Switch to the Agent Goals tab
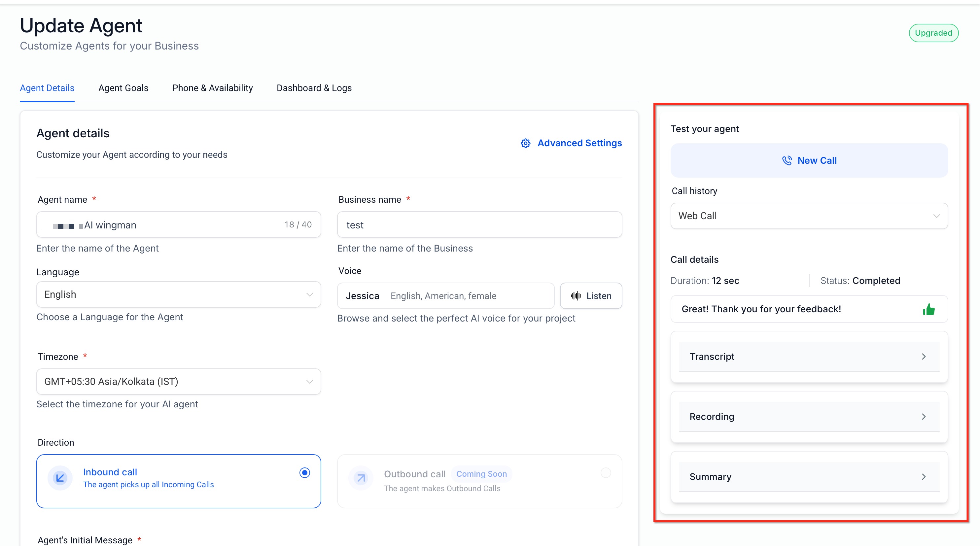The width and height of the screenshot is (980, 546). [x=123, y=88]
